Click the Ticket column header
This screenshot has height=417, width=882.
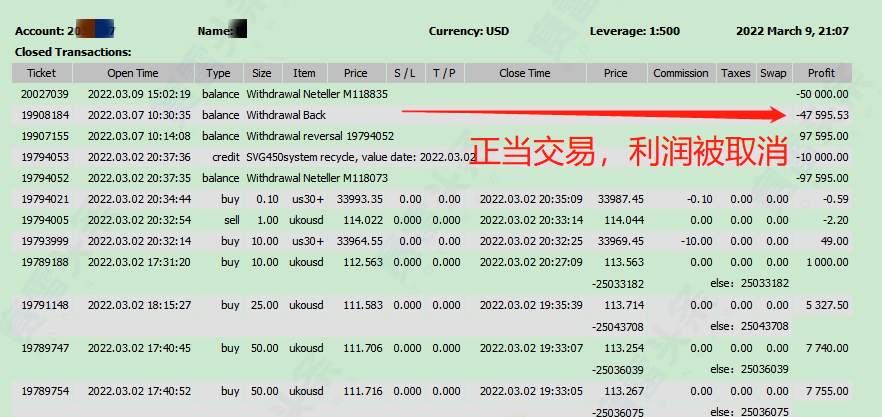point(42,73)
